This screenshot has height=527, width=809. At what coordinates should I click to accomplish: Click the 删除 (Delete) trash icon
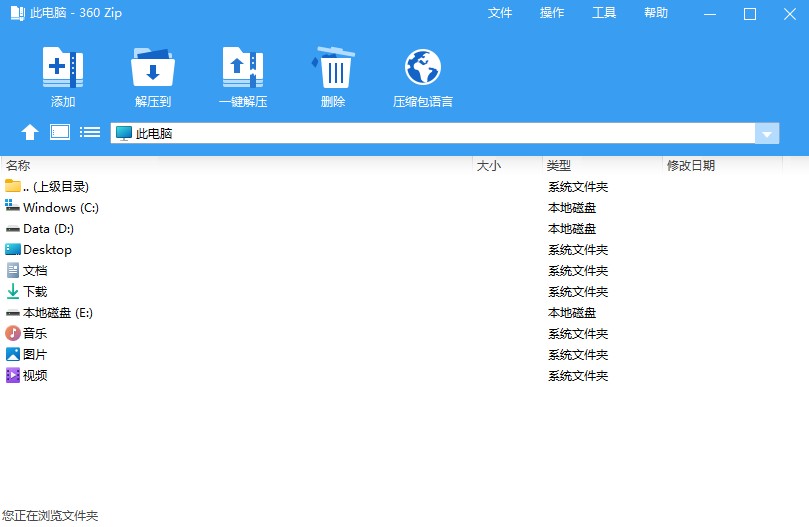click(333, 68)
